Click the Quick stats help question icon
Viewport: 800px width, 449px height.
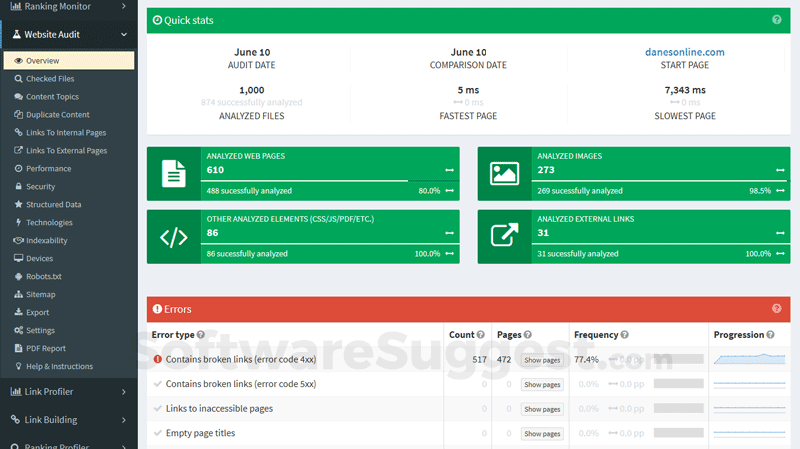[777, 20]
